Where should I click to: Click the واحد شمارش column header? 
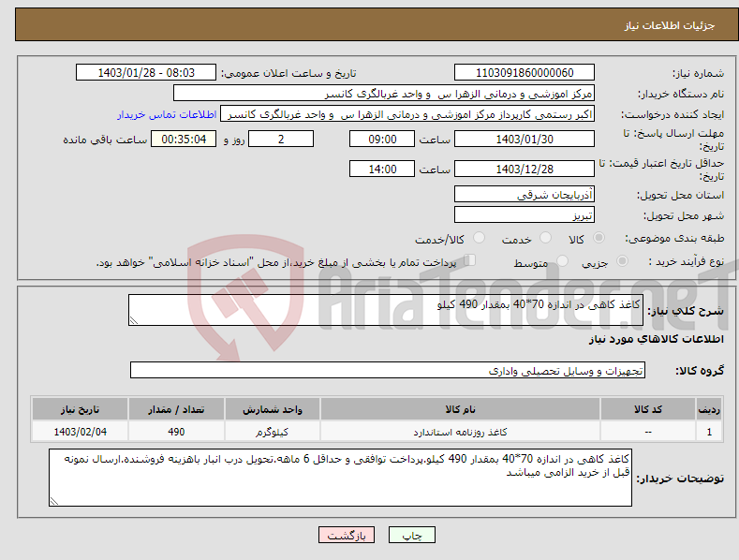point(273,409)
